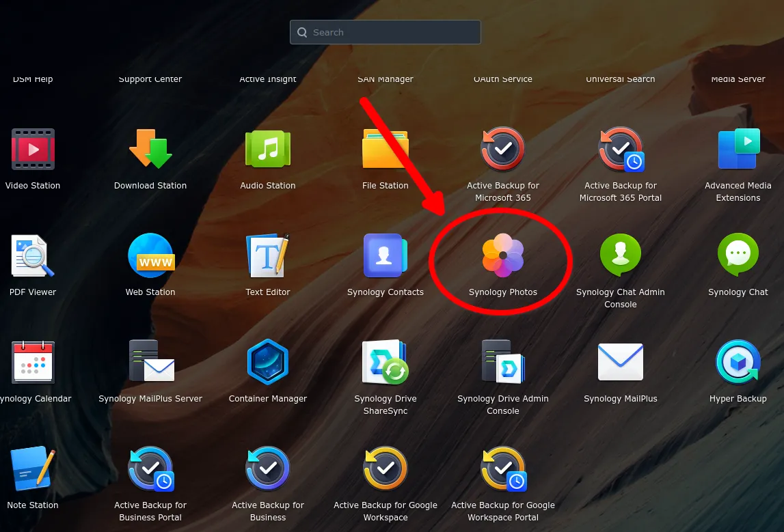Open Active Backup for Microsoft 365 Portal
784x532 pixels.
(621, 150)
